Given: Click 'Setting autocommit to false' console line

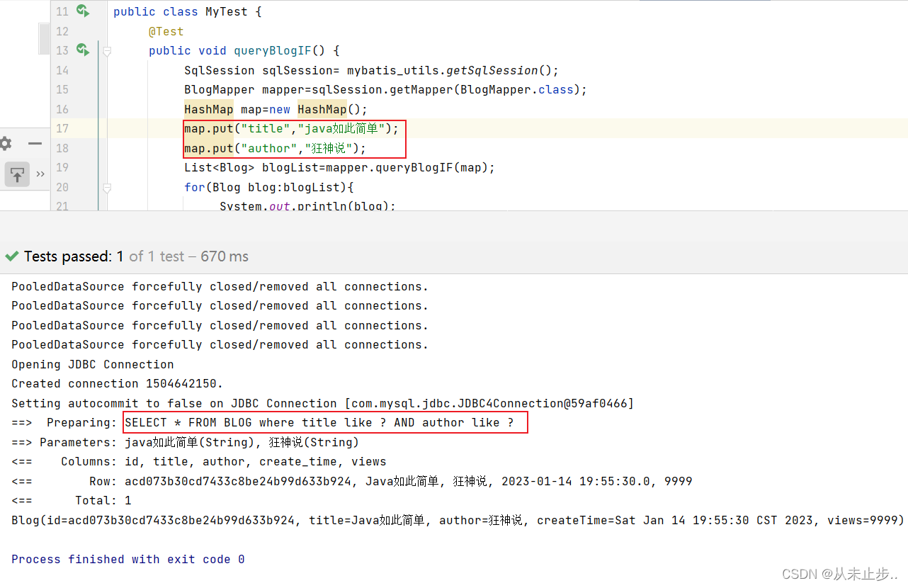Looking at the screenshot, I should click(322, 403).
